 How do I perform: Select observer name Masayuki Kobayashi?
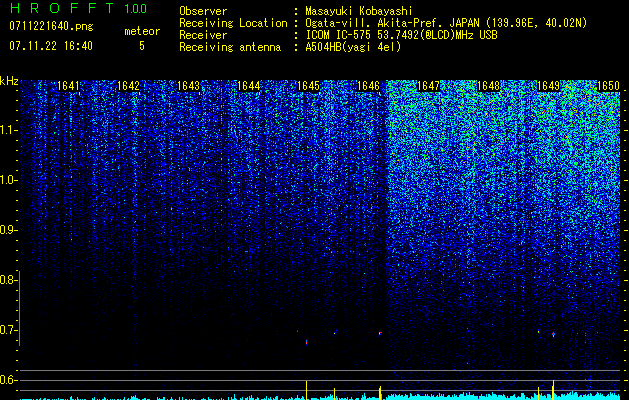click(x=359, y=11)
